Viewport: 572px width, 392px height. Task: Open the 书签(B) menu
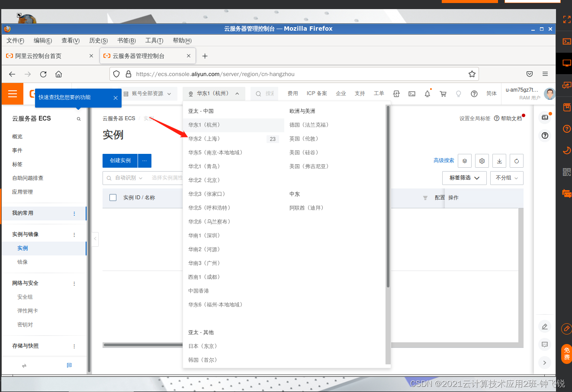coord(126,40)
